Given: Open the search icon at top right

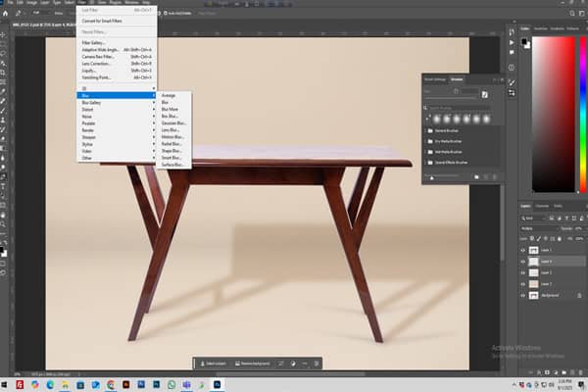Looking at the screenshot, I should (x=572, y=13).
